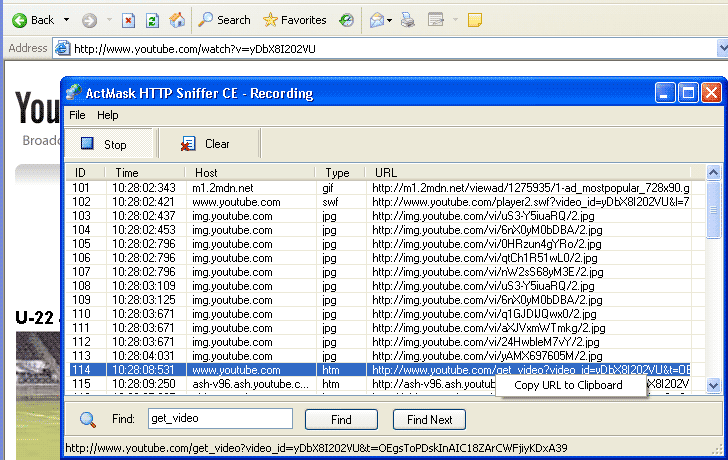This screenshot has width=728, height=460.
Task: Select row 115 host ash-v96.ash.youtube.c...
Action: [283, 384]
